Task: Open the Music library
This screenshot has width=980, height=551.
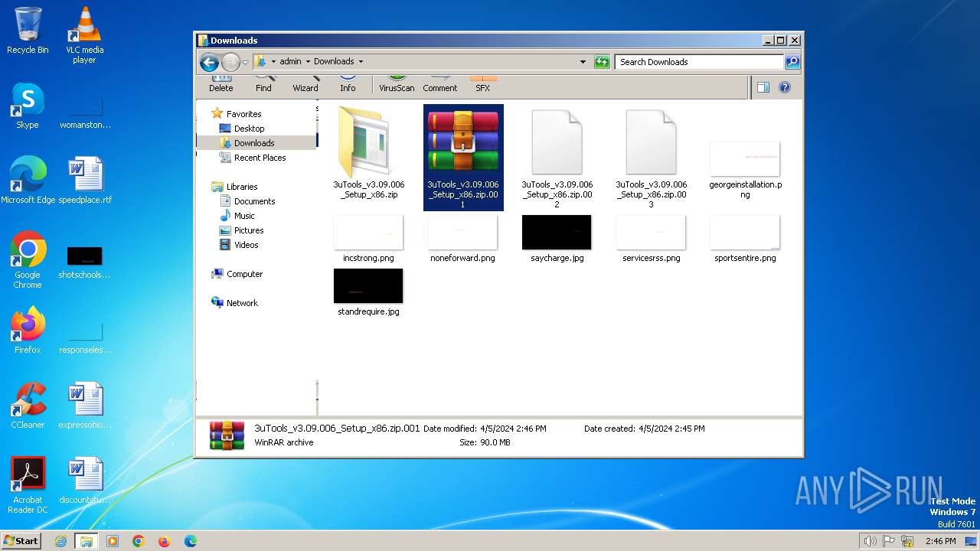Action: (x=244, y=216)
